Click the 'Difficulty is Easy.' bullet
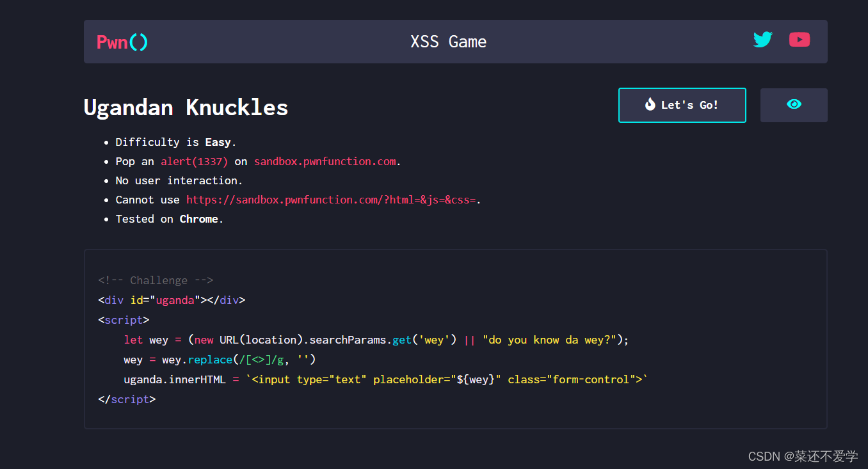 point(176,142)
